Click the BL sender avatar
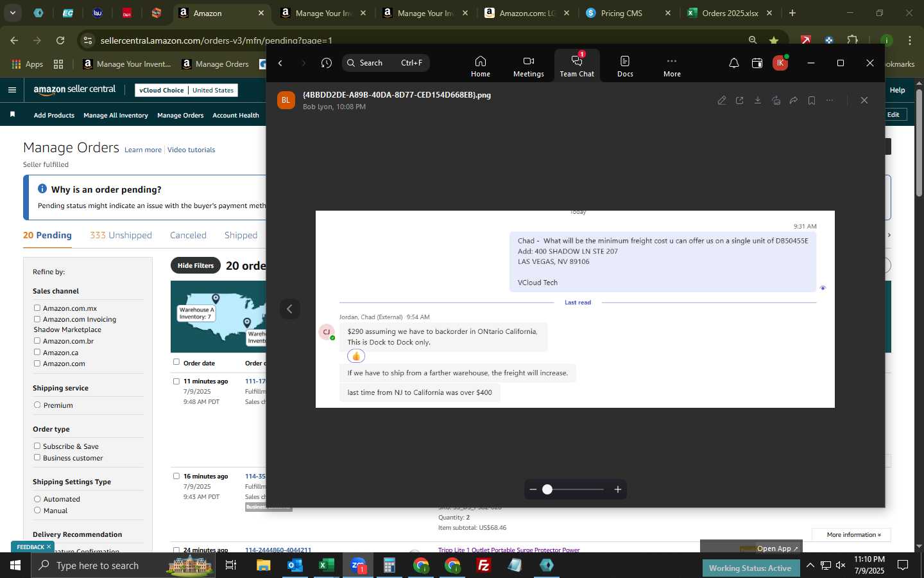The image size is (924, 578). point(286,100)
